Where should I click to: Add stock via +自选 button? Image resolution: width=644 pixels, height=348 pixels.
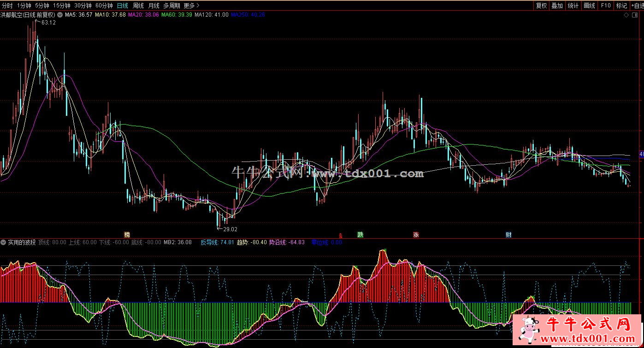[x=637, y=6]
